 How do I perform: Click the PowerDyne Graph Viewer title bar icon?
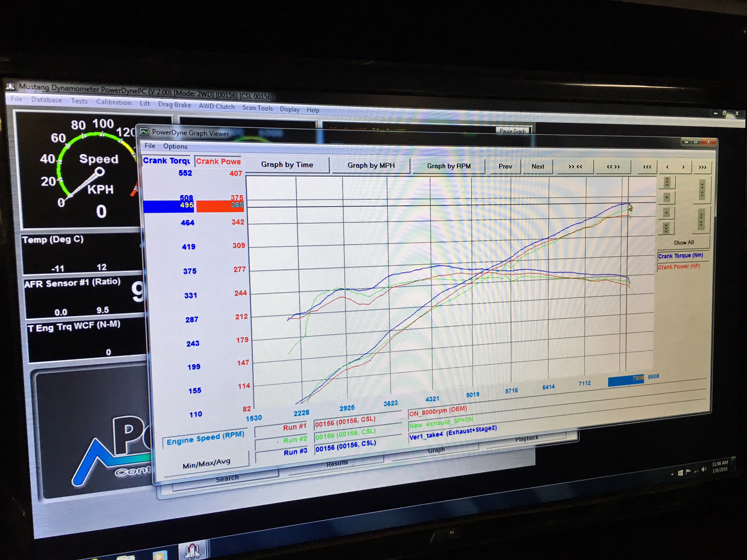(x=144, y=132)
